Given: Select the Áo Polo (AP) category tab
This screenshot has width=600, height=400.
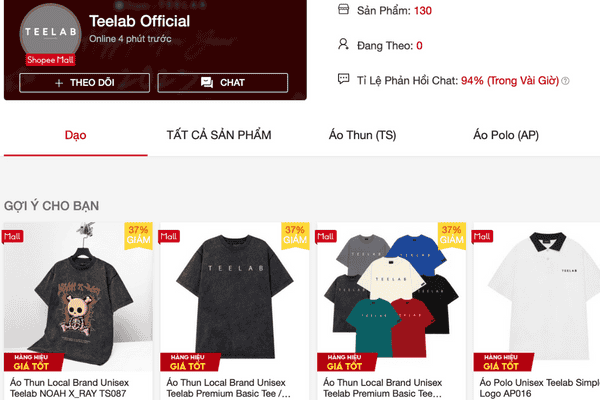Looking at the screenshot, I should click(506, 135).
